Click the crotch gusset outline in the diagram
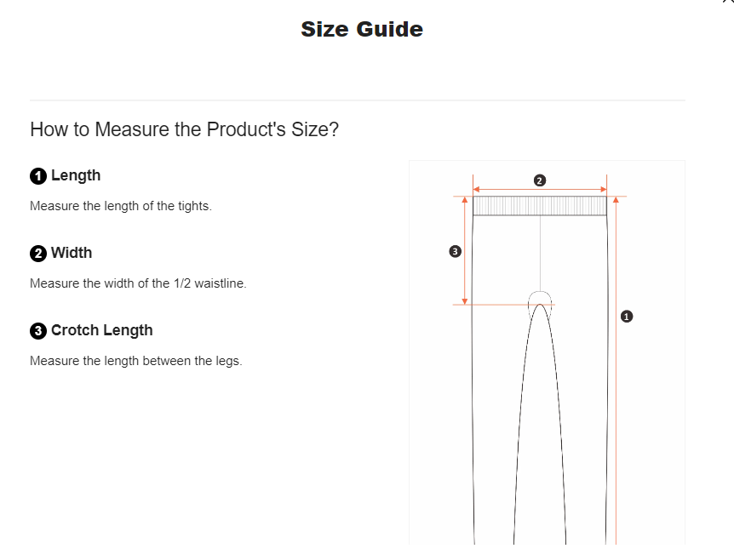Screen dimensions: 734x560 point(540,303)
